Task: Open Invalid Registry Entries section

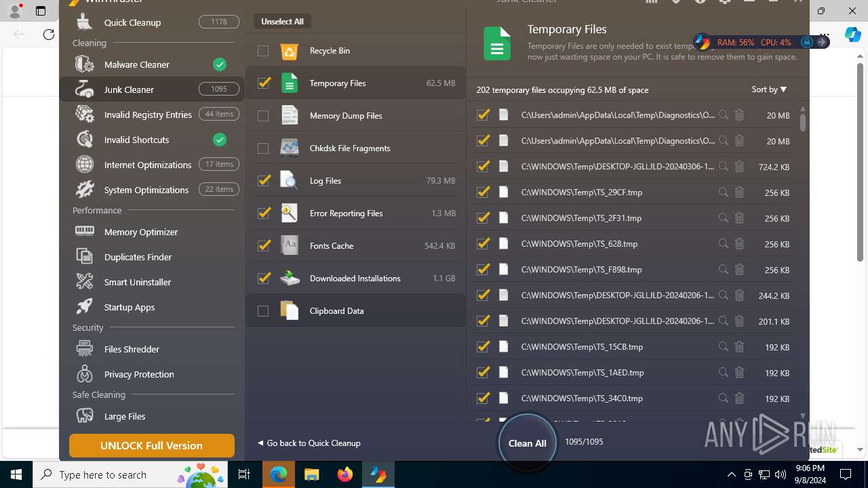Action: pyautogui.click(x=152, y=115)
